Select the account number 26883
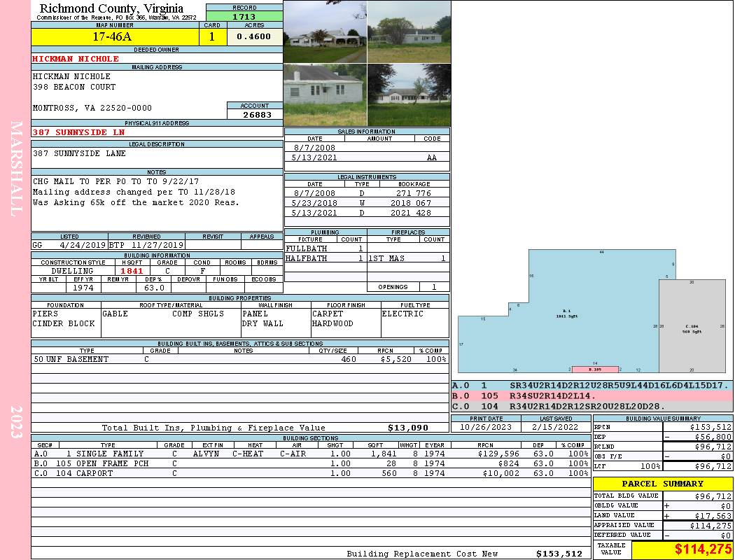The width and height of the screenshot is (735, 560). pyautogui.click(x=255, y=114)
